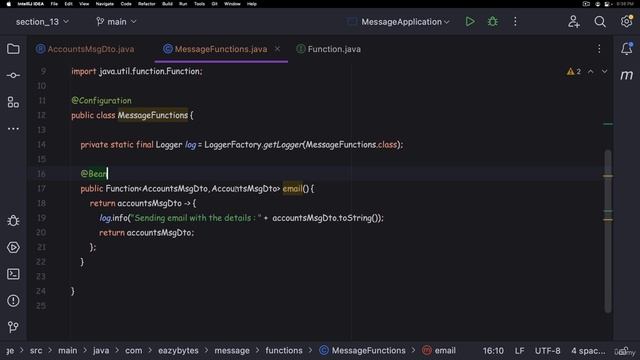Click the @Configuration annotation on line 11
This screenshot has width=640, height=360.
click(101, 100)
